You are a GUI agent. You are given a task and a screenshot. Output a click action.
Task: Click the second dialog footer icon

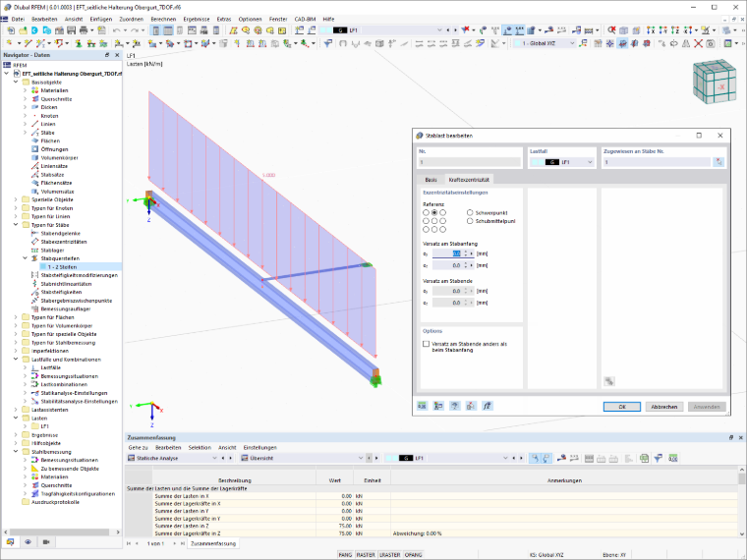(438, 406)
